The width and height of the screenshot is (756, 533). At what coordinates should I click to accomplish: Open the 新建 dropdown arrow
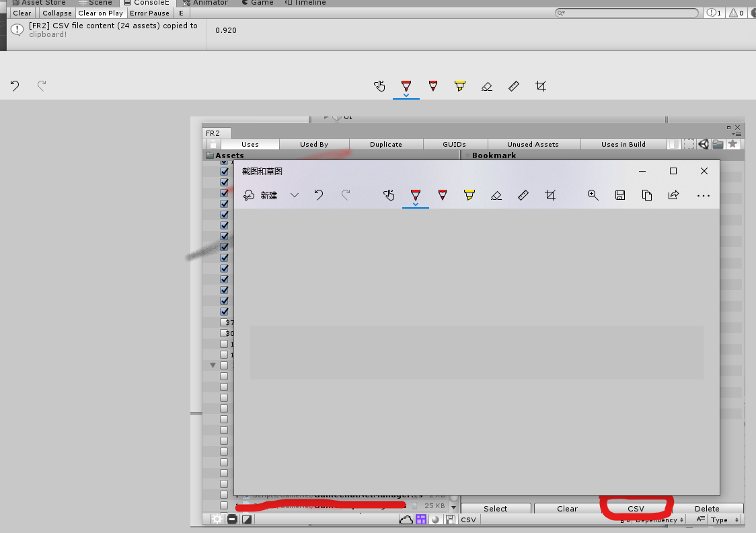click(x=295, y=194)
